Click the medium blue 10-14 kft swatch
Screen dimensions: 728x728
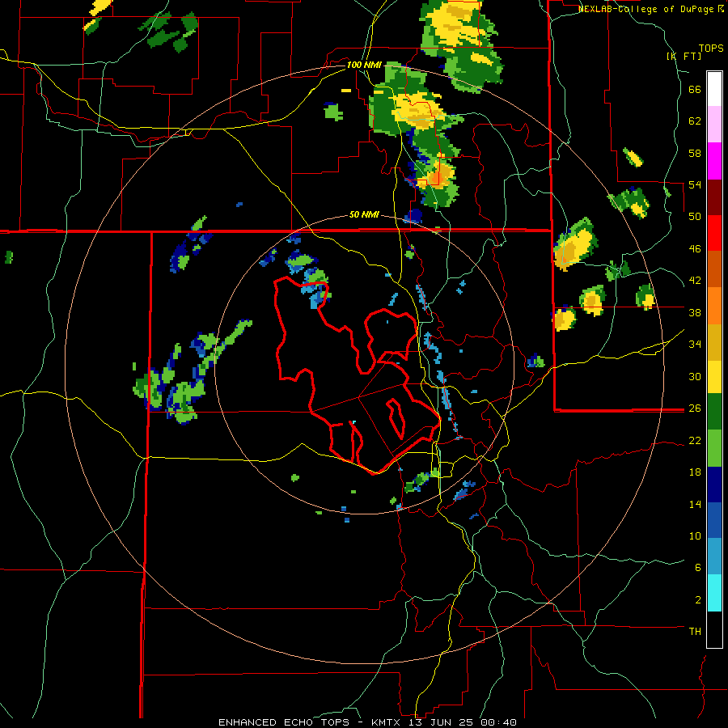pyautogui.click(x=714, y=520)
